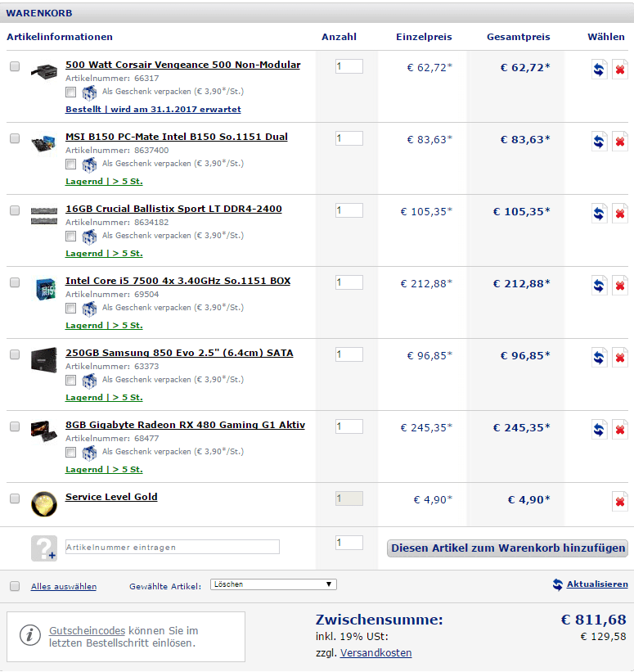Click the Aktualisieren refresh arrows icon
Viewport: 634px width, 672px height.
[557, 584]
